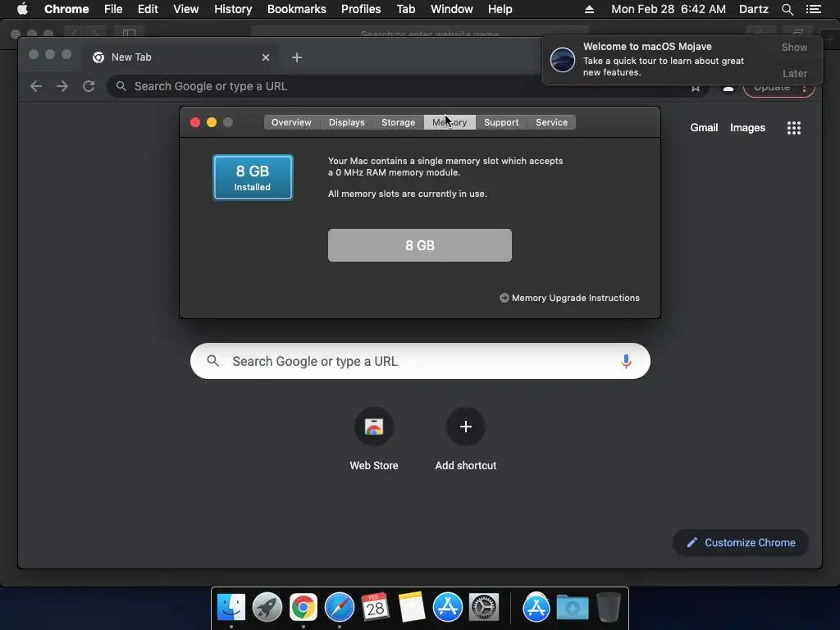Open App Store icon next to Notes
The width and height of the screenshot is (840, 630).
[447, 608]
